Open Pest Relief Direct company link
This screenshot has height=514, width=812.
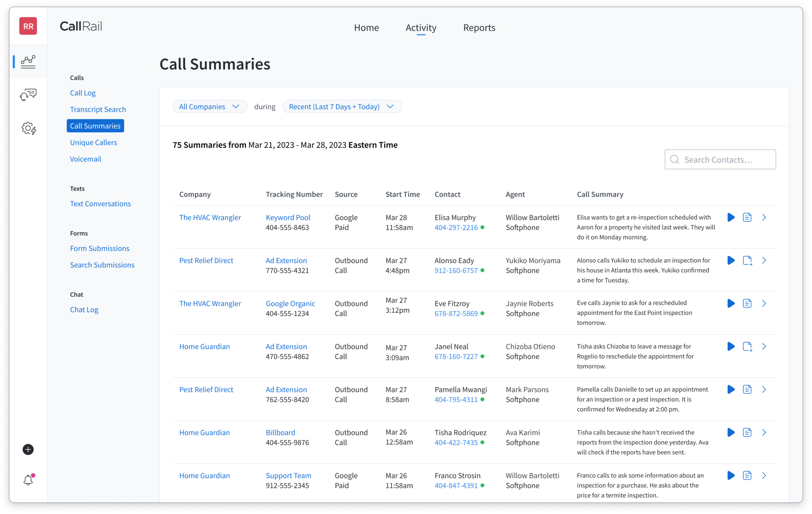(x=206, y=261)
